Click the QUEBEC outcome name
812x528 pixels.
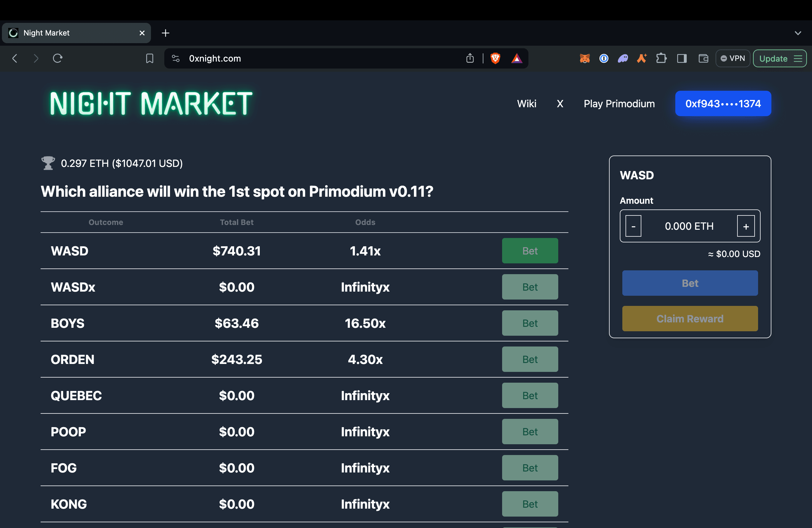click(x=76, y=396)
